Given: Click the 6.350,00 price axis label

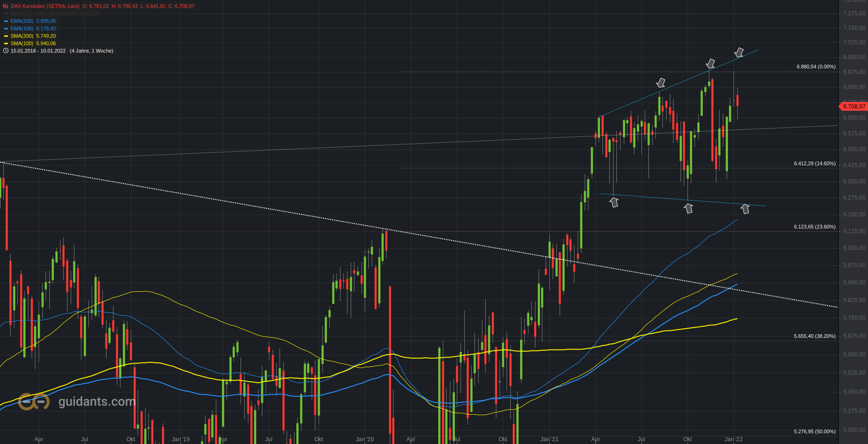Looking at the screenshot, I should tap(854, 182).
